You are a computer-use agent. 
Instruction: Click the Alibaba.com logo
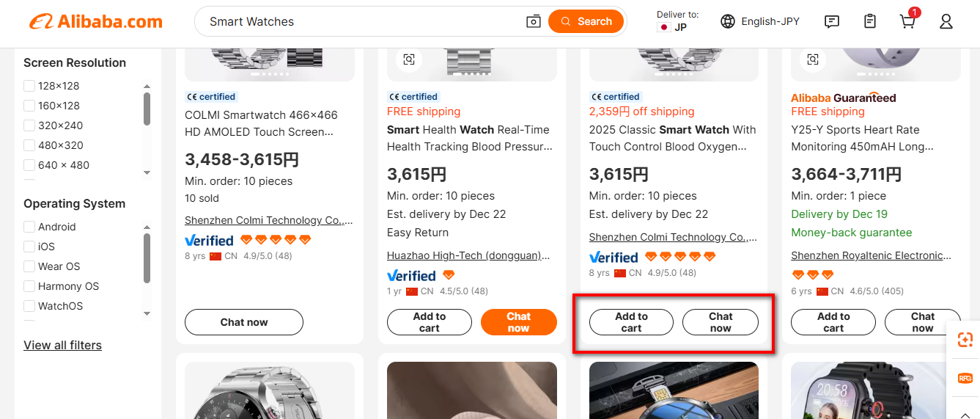(96, 21)
